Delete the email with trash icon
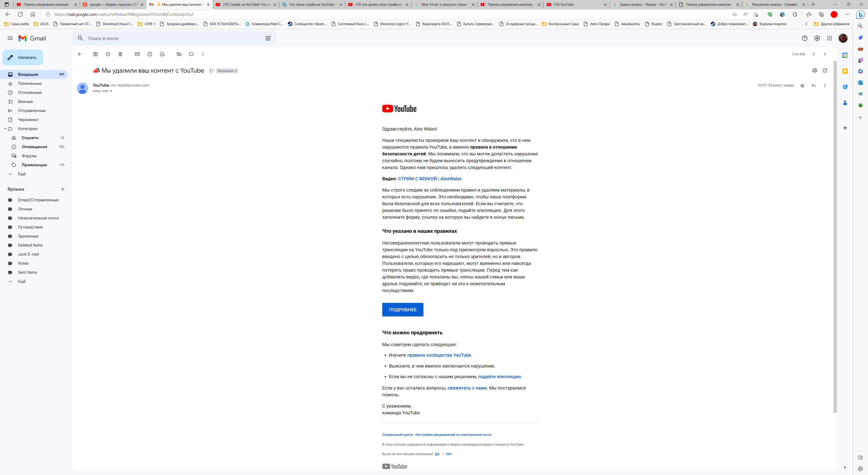This screenshot has width=868, height=475. pos(120,54)
